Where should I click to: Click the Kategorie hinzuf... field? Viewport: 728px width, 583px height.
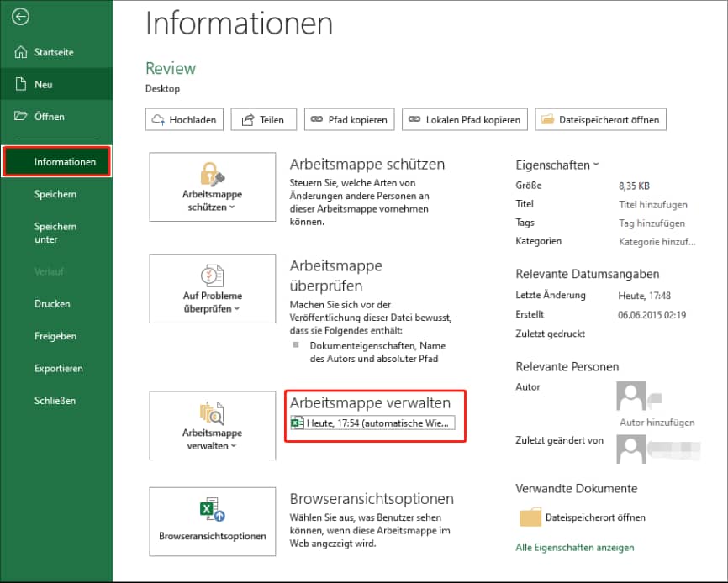pyautogui.click(x=657, y=242)
